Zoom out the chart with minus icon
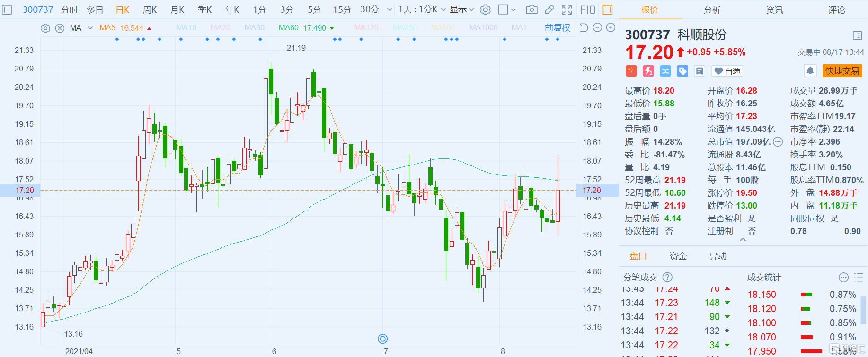This screenshot has width=868, height=357. pos(597,28)
